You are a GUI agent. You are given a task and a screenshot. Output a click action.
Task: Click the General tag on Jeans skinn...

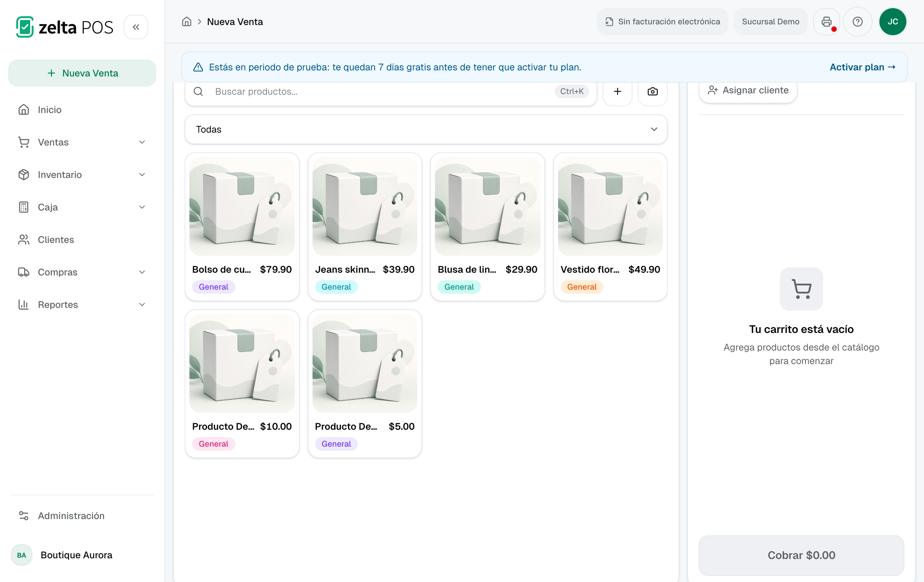[x=336, y=287]
